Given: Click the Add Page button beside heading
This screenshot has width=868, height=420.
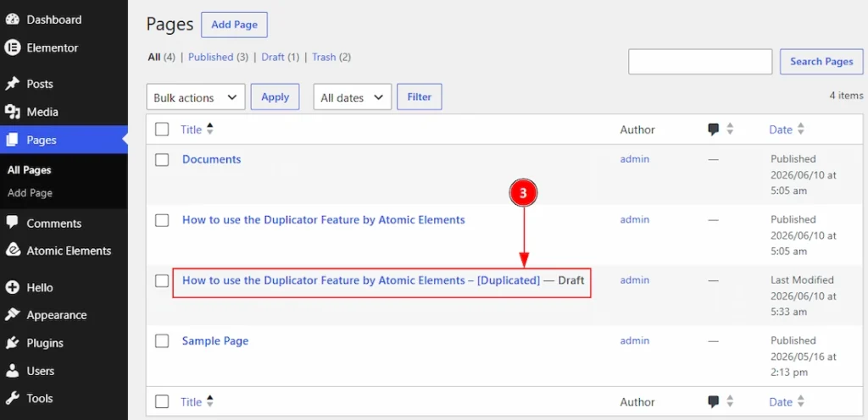Looking at the screenshot, I should [234, 25].
